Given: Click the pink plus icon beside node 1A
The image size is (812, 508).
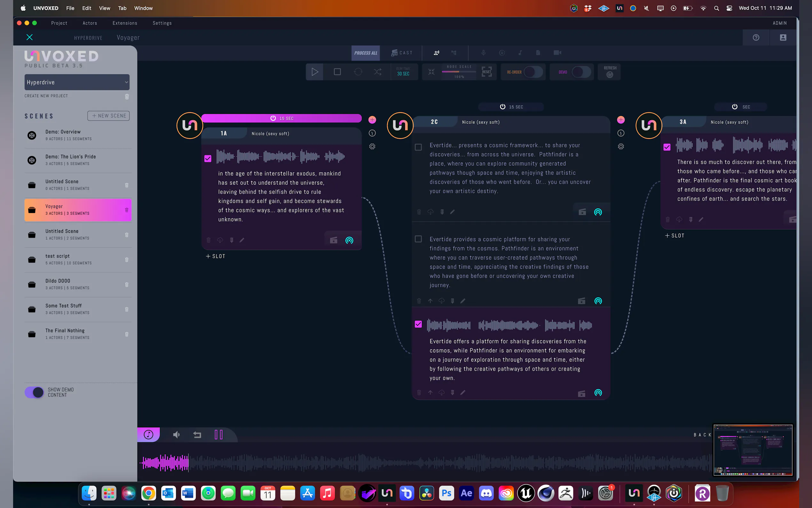Looking at the screenshot, I should (x=372, y=120).
